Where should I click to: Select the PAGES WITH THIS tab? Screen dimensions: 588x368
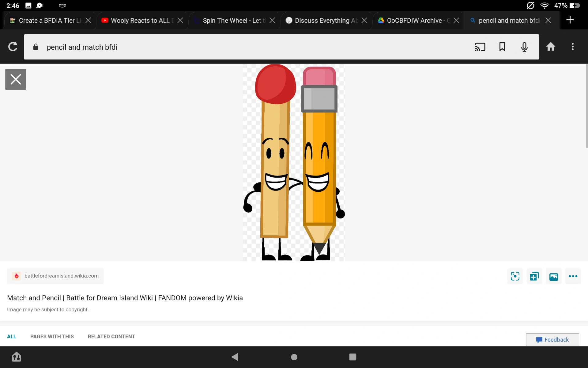(52, 336)
